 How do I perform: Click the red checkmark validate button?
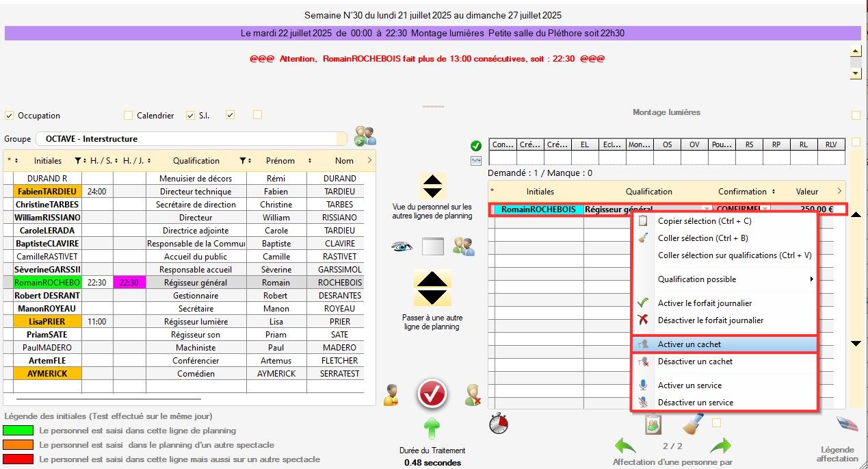(x=432, y=394)
